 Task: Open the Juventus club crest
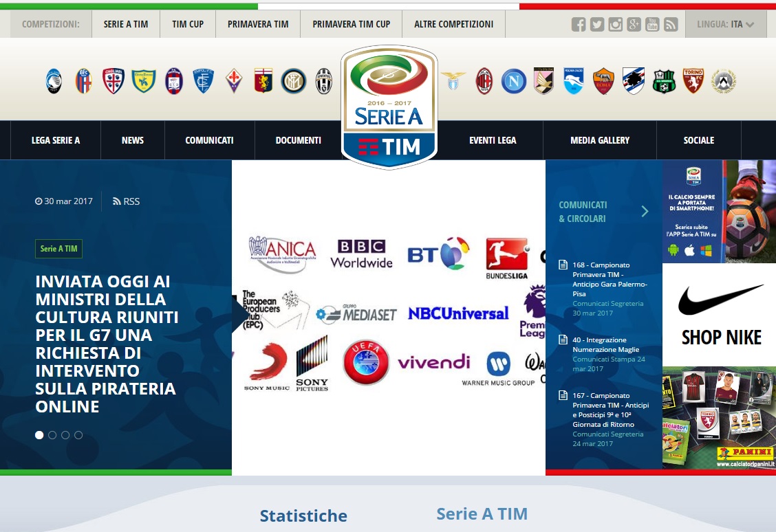click(x=323, y=81)
